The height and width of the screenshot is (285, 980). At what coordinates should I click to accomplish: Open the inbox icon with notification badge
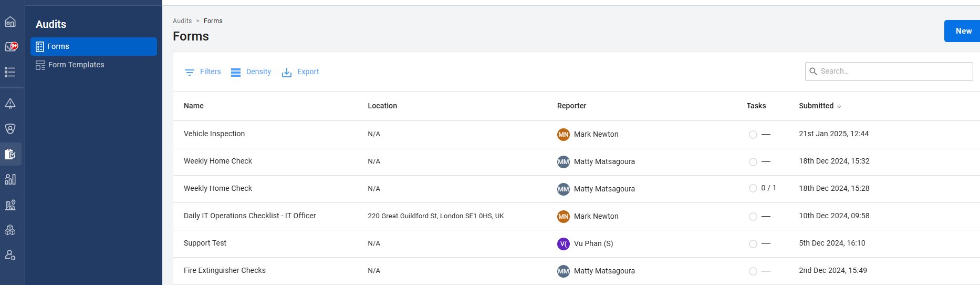pyautogui.click(x=11, y=47)
